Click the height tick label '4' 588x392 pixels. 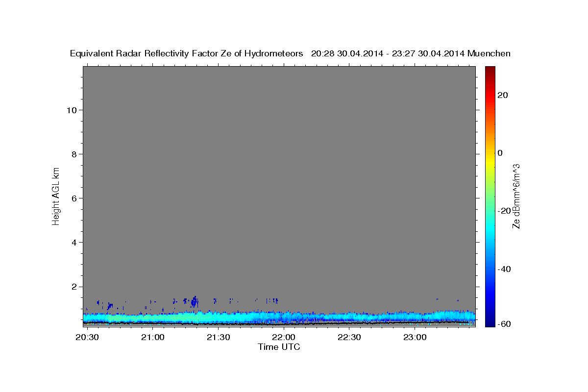pos(73,242)
